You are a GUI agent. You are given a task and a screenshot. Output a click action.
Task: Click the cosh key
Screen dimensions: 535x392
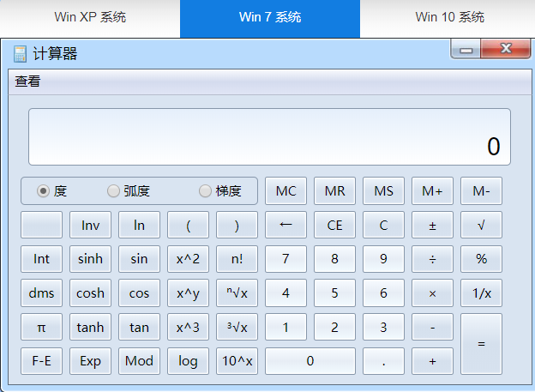pyautogui.click(x=90, y=293)
